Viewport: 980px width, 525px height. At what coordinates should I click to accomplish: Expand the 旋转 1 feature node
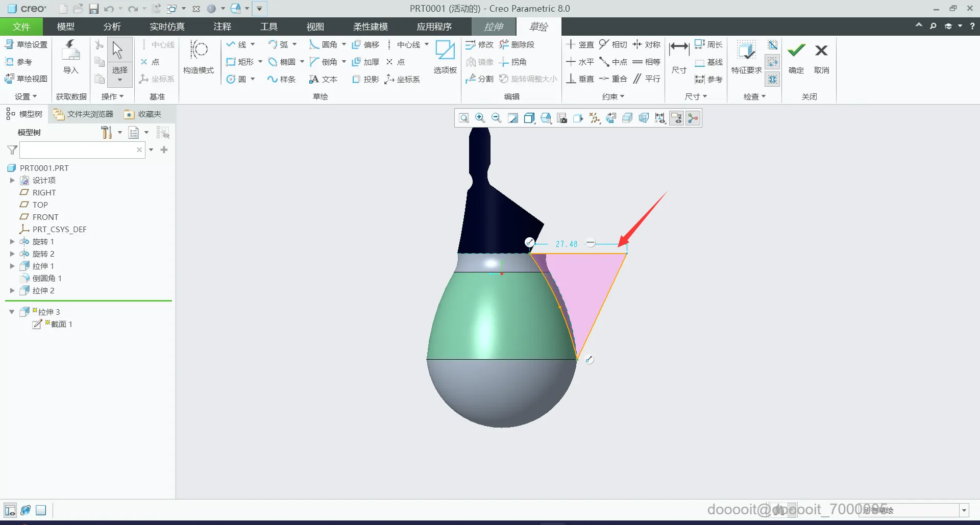pyautogui.click(x=12, y=241)
